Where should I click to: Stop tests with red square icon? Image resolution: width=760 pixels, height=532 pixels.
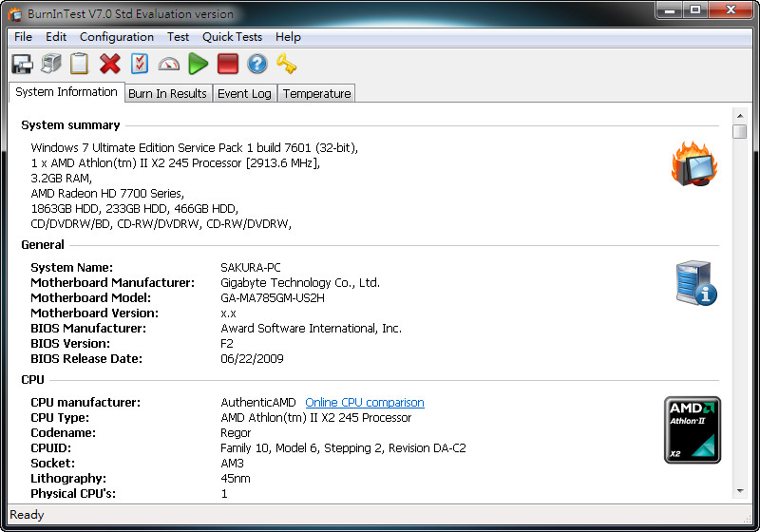pos(228,64)
